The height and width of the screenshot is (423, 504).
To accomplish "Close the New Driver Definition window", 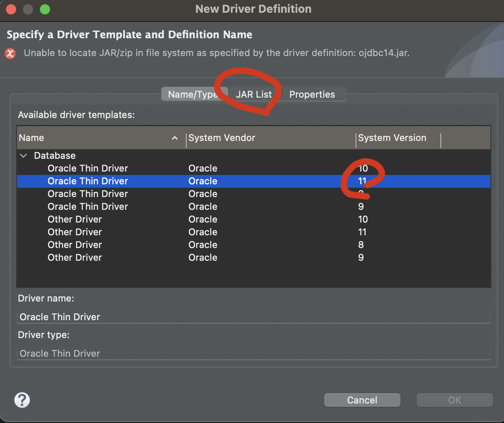I will (11, 9).
